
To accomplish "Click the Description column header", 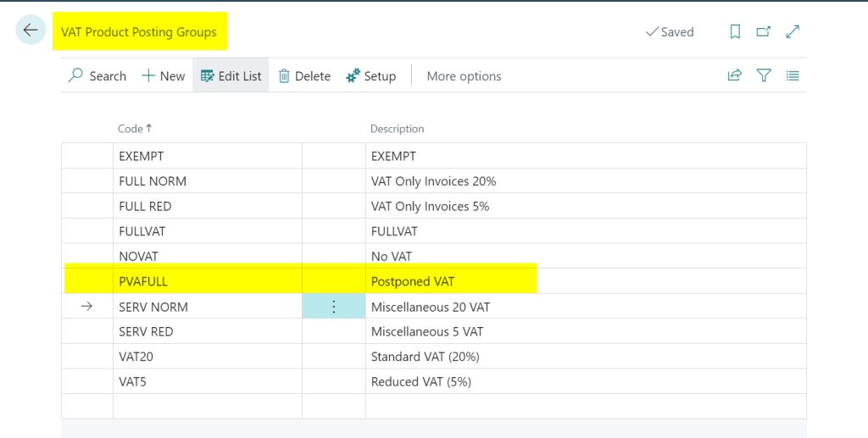I will (x=397, y=129).
